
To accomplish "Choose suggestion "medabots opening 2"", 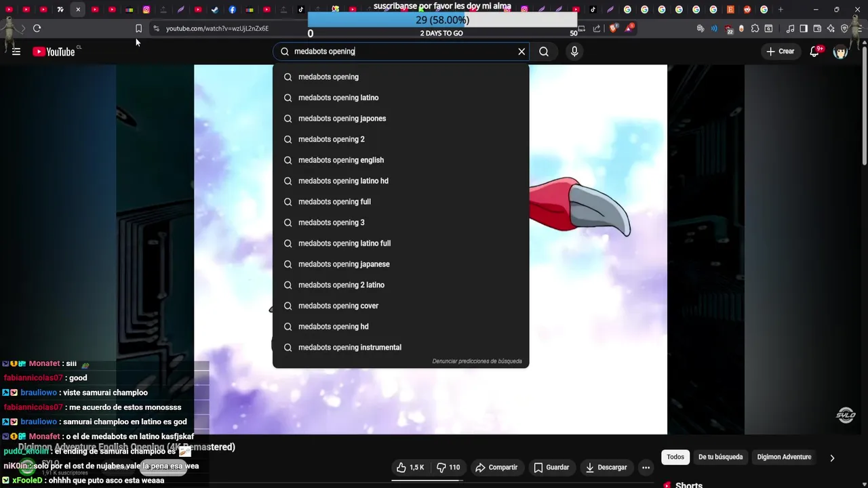I will pyautogui.click(x=401, y=139).
